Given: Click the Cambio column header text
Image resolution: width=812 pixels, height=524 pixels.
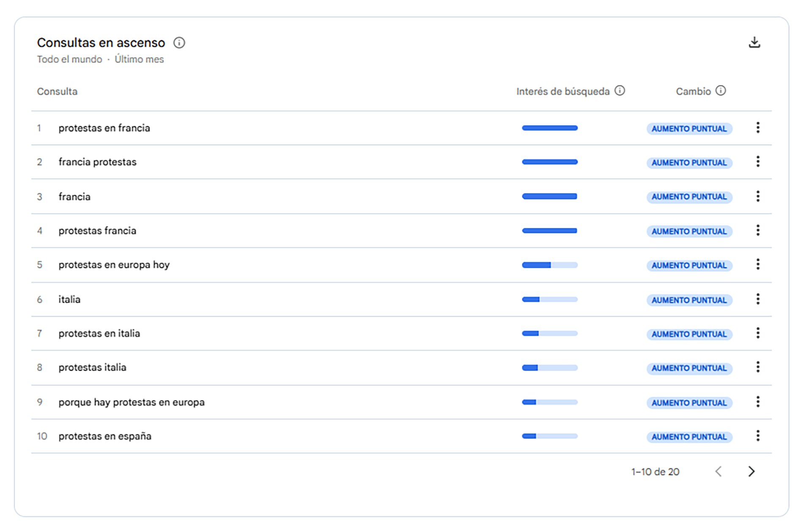Looking at the screenshot, I should coord(693,92).
